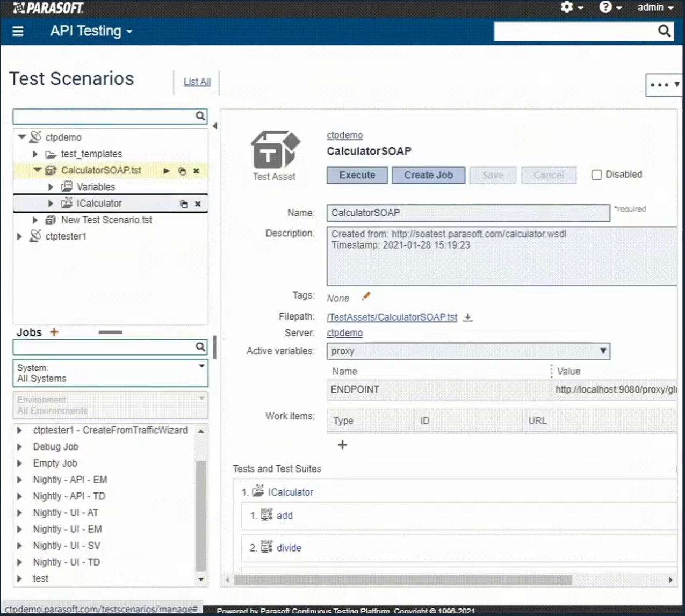This screenshot has height=616, width=685.
Task: Select the Empty Job entry
Action: coord(55,463)
